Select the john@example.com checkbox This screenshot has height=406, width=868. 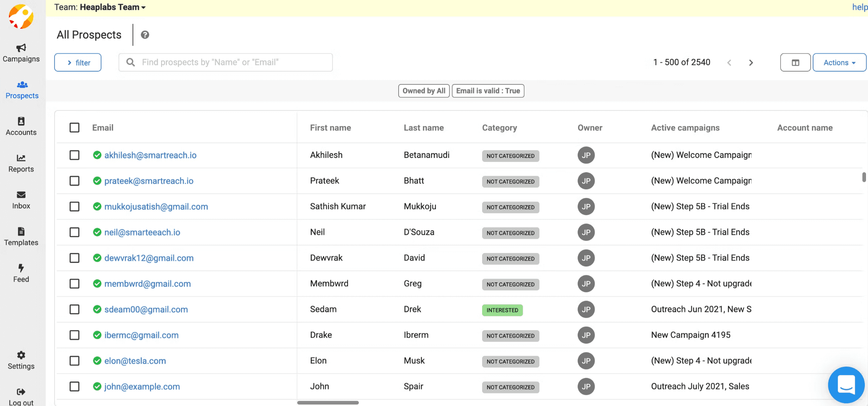point(74,387)
